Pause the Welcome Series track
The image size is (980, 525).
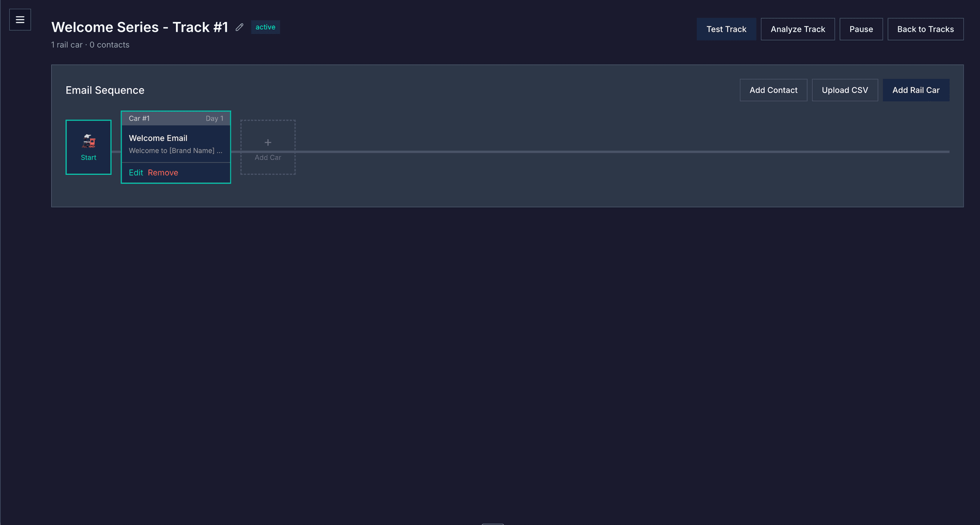pyautogui.click(x=861, y=29)
